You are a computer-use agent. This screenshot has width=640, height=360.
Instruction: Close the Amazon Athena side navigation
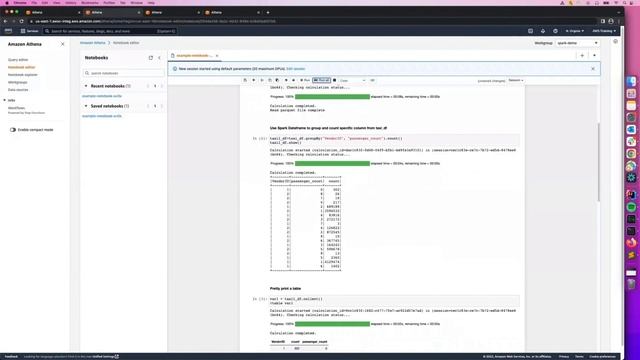[x=62, y=44]
